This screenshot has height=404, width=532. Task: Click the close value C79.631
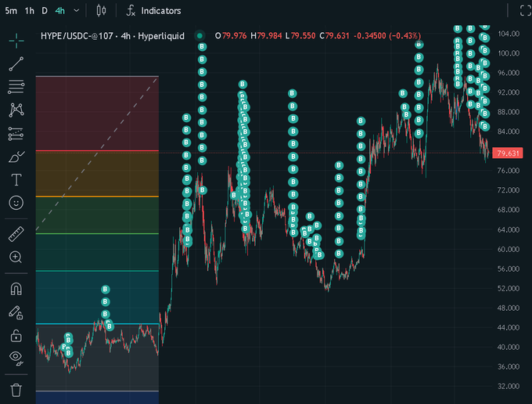pos(334,36)
